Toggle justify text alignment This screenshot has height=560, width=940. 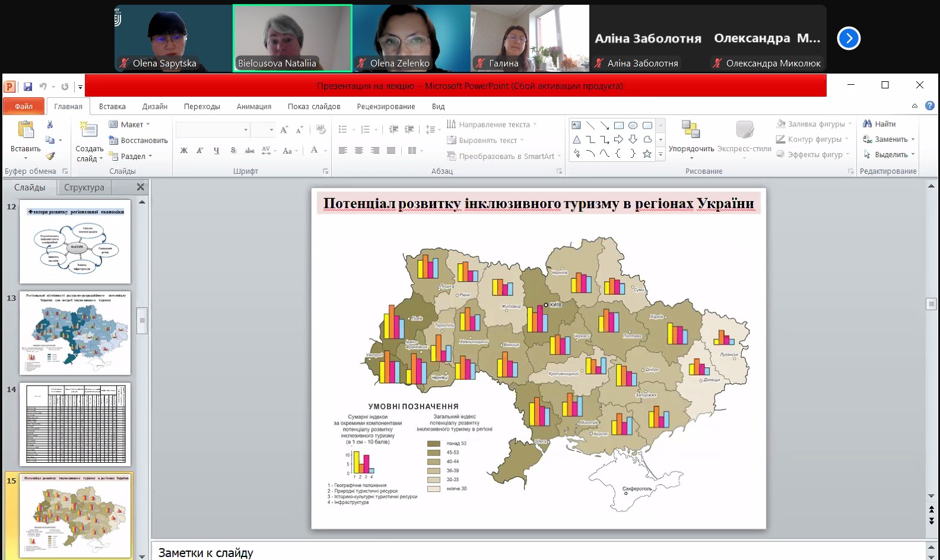[391, 151]
